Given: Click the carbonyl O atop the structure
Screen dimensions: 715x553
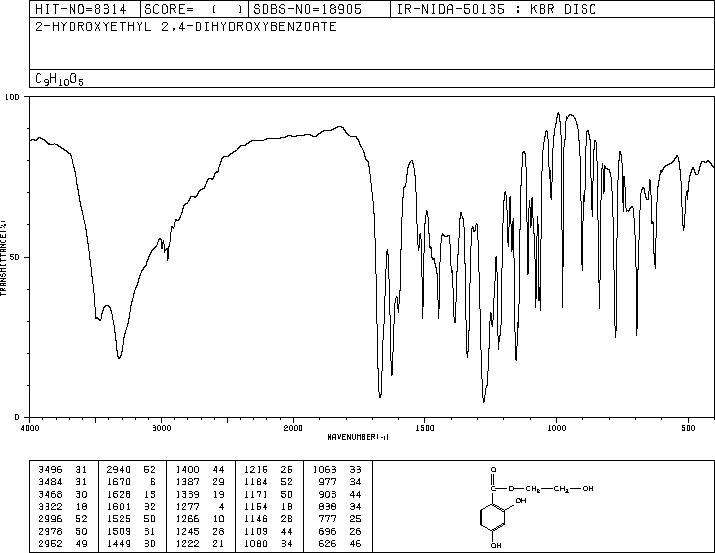Looking at the screenshot, I should [x=493, y=470].
